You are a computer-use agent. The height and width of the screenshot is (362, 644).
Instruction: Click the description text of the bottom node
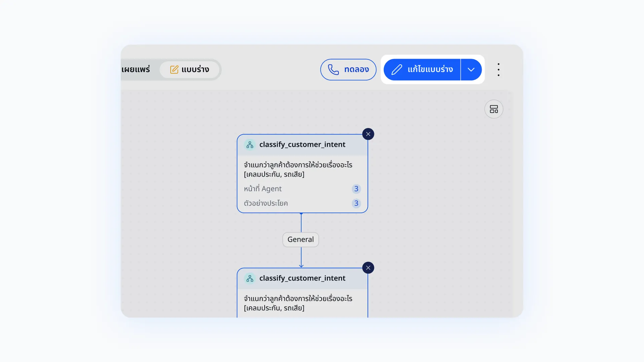tap(298, 303)
